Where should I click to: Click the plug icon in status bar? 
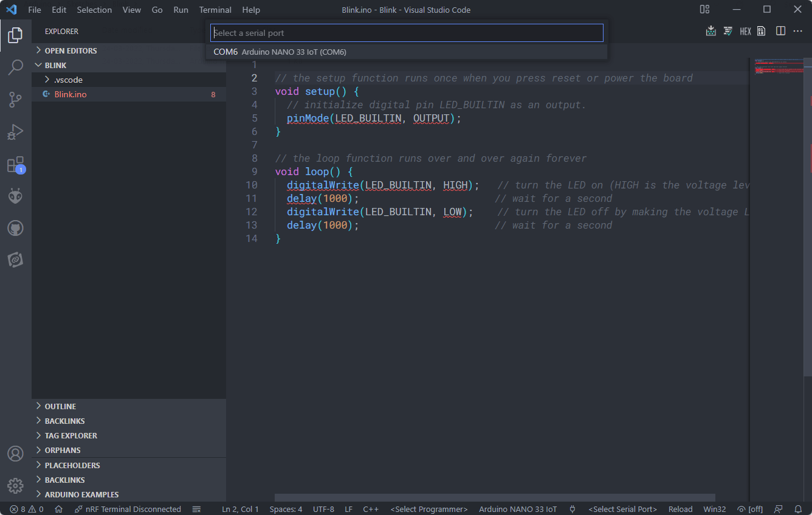pyautogui.click(x=573, y=509)
